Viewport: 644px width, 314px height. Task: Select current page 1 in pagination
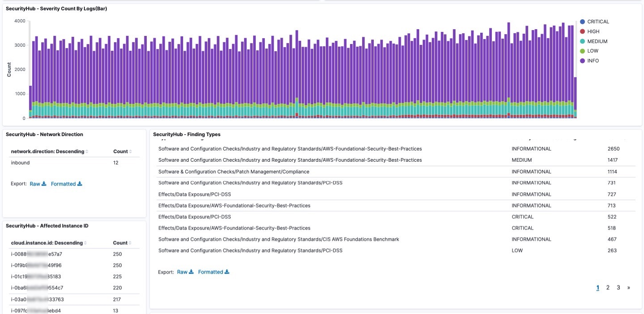[x=598, y=288]
